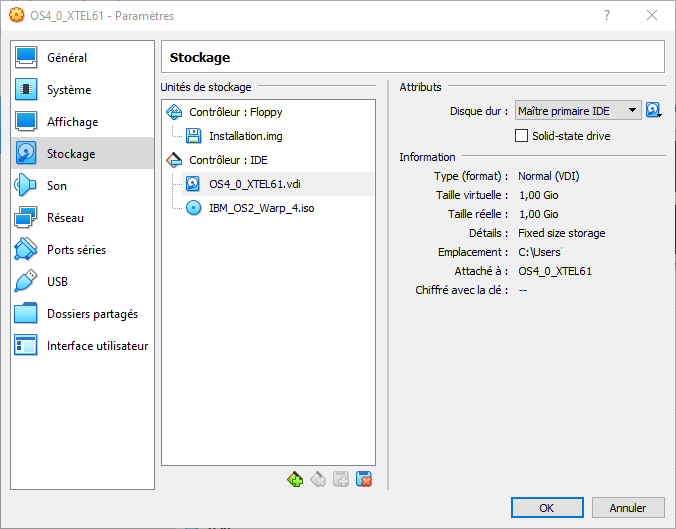Select the IBM_OS2_Warp_4.iso optical disc
Viewport: 676px width, 529px height.
262,208
